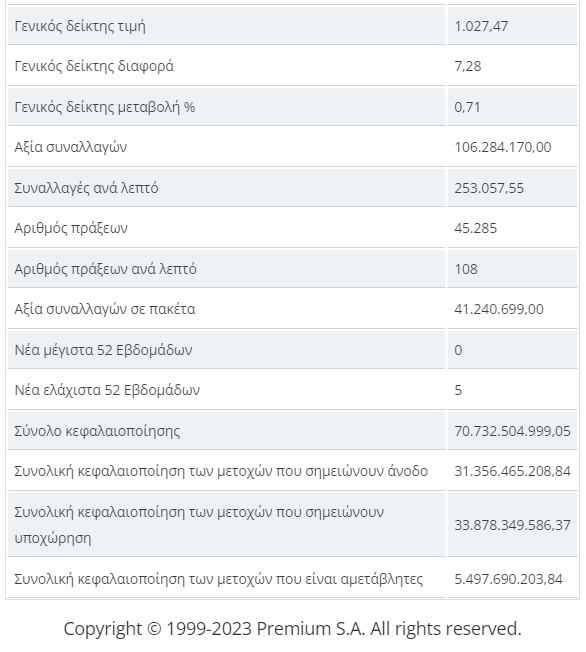
Task: Select the 7,28 difference value
Action: click(x=467, y=66)
